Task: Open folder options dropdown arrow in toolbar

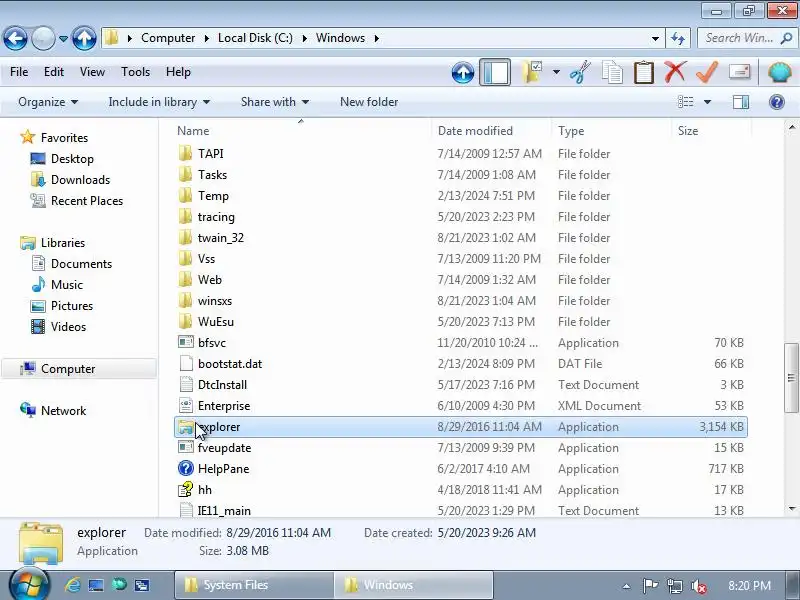Action: 556,72
